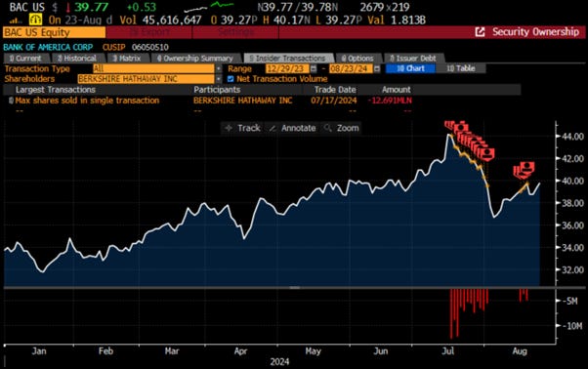Click the last July insider sale marker
Screen dimensions: 588x369
click(x=487, y=154)
